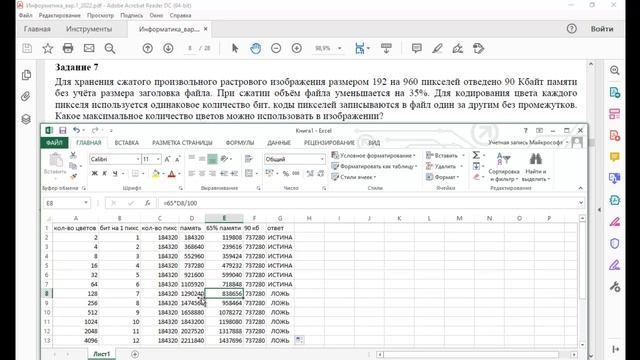
Task: Apply bold formatting with the Ж button
Action: point(94,174)
